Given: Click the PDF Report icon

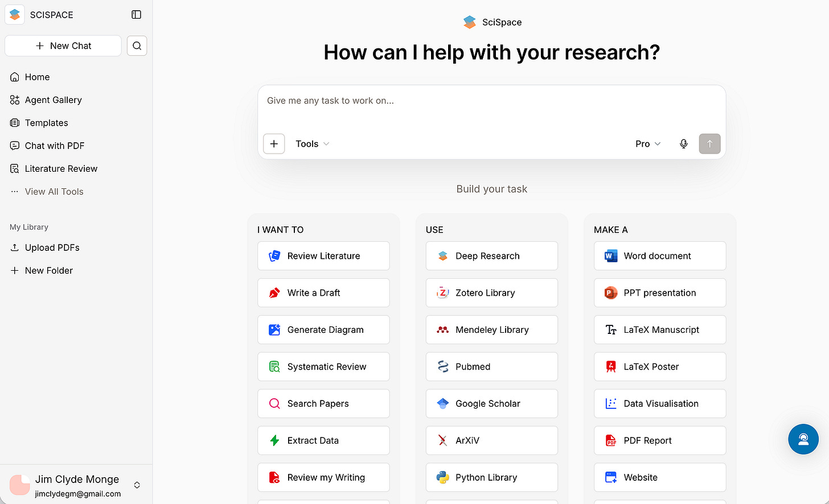Looking at the screenshot, I should 611,441.
